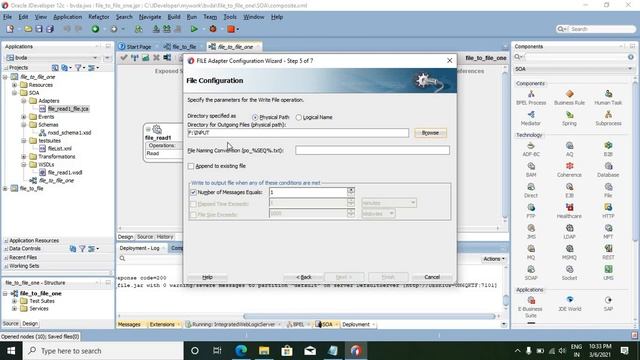Select the Database technology adapter
Screen dimensions: 640x360
(608, 170)
